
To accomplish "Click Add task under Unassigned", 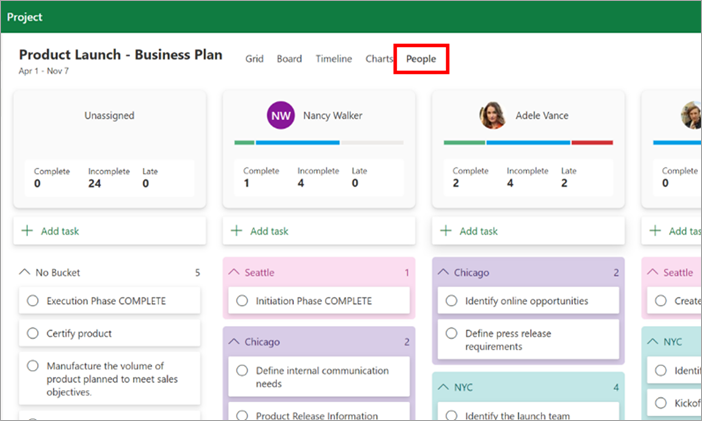I will 60,231.
